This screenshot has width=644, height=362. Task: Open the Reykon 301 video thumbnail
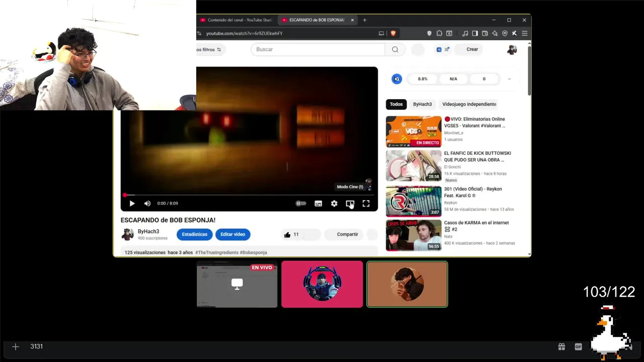414,201
